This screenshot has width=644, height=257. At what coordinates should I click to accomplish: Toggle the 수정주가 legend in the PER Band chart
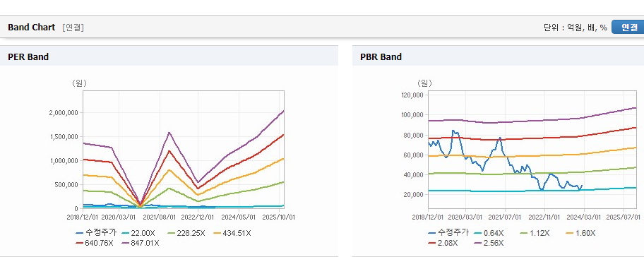[96, 233]
